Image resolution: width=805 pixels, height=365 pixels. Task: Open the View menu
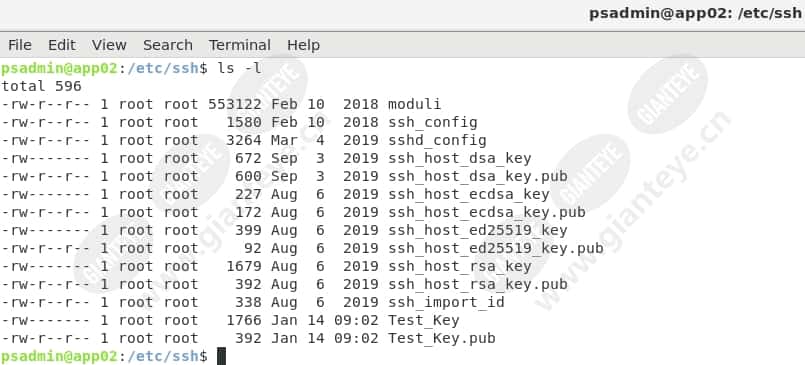point(109,45)
